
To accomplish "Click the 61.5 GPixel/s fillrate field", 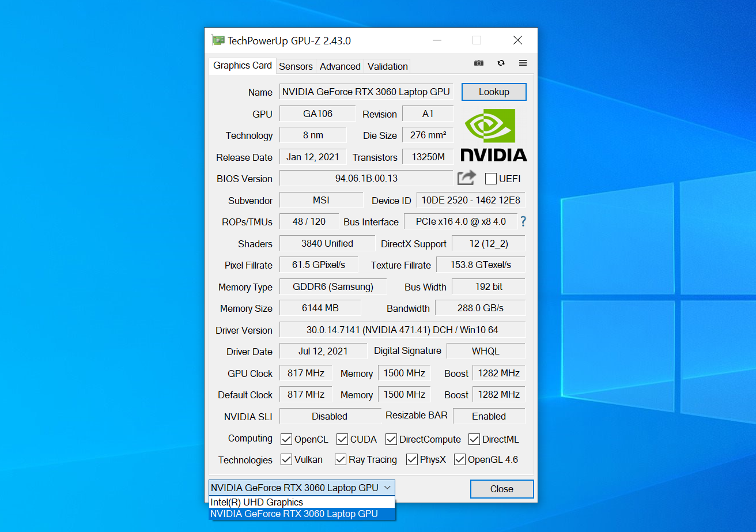I will click(319, 265).
